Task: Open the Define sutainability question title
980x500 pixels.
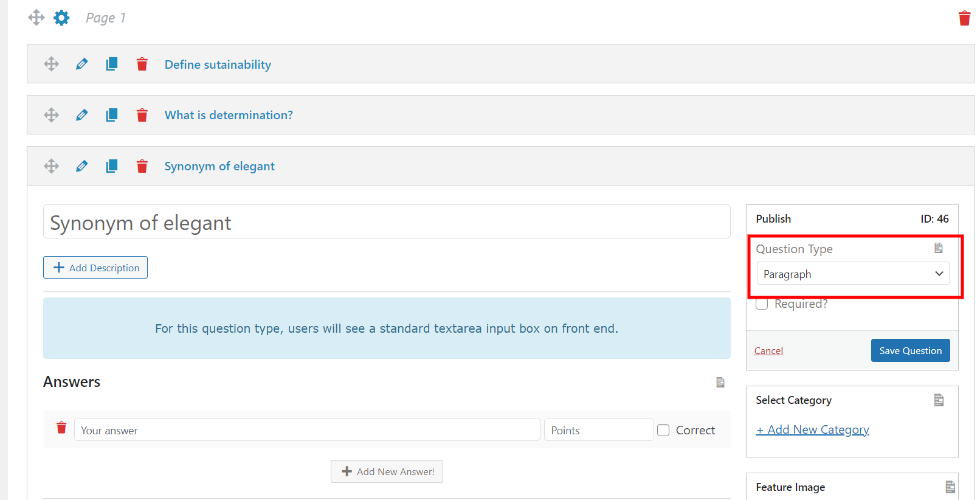Action: click(218, 64)
